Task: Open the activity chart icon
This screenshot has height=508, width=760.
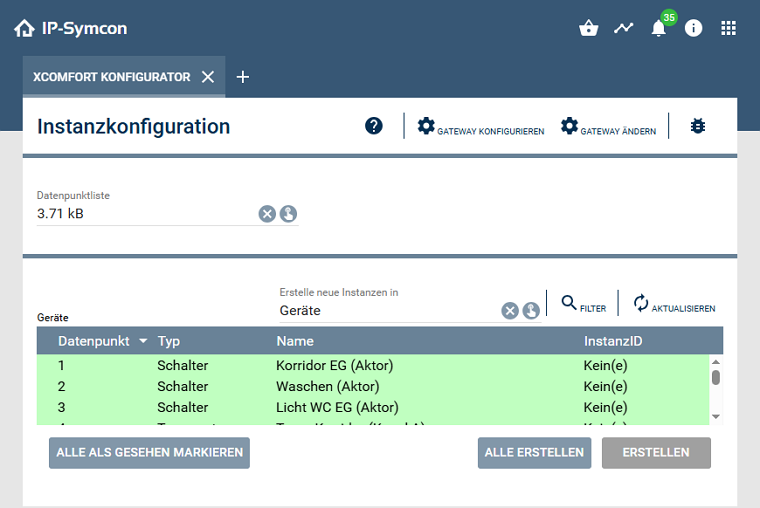Action: point(623,28)
